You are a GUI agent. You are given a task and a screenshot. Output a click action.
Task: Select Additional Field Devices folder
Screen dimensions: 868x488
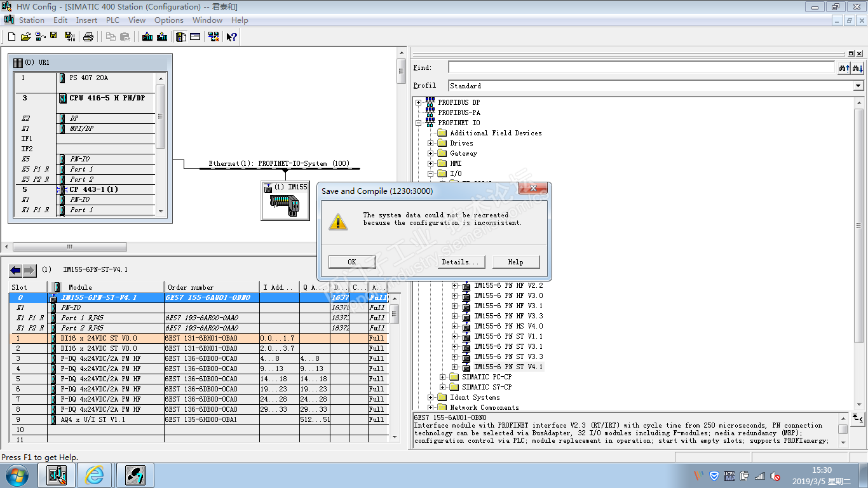pos(496,133)
